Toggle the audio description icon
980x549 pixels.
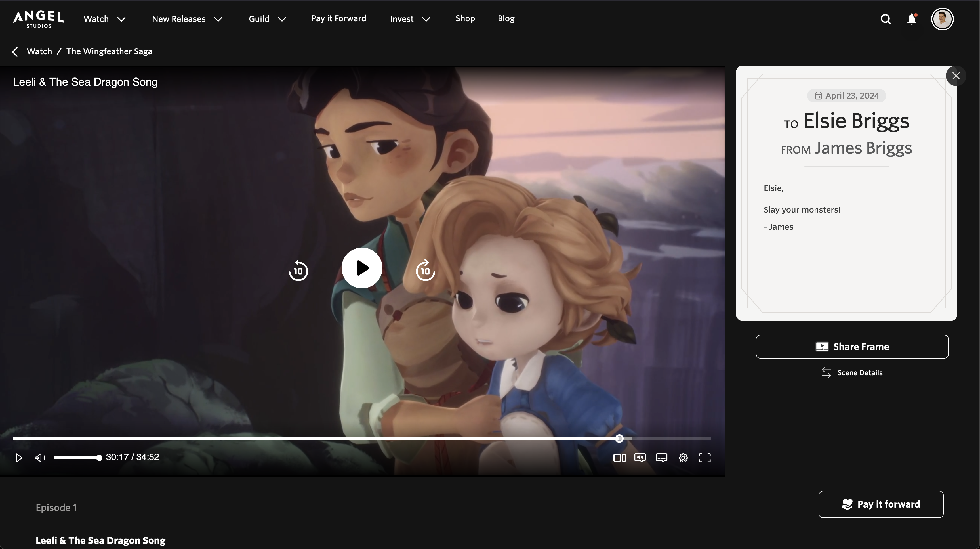tap(640, 458)
